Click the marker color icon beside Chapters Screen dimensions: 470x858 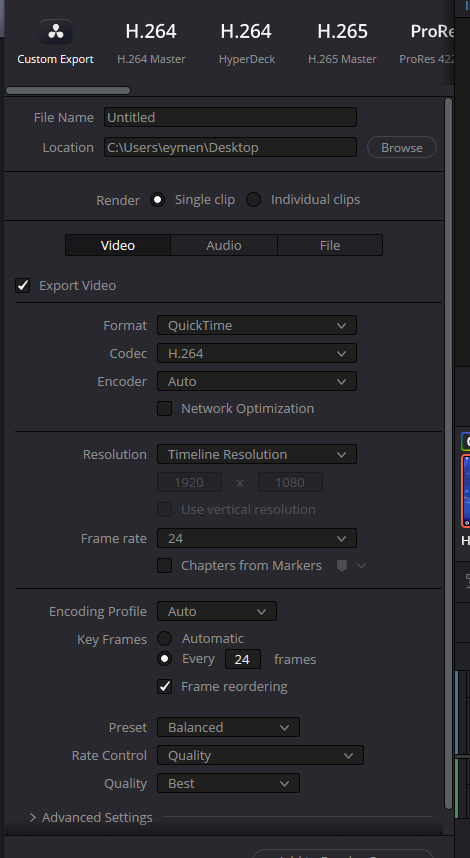point(342,565)
